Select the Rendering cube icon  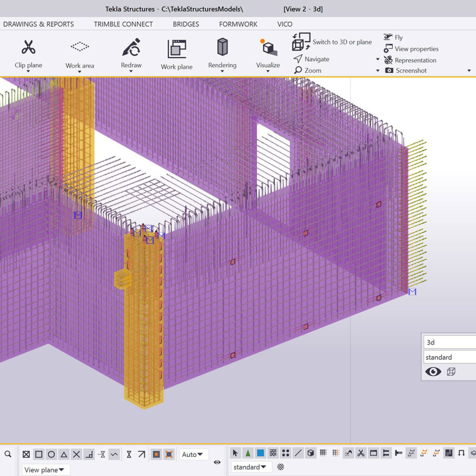(222, 47)
